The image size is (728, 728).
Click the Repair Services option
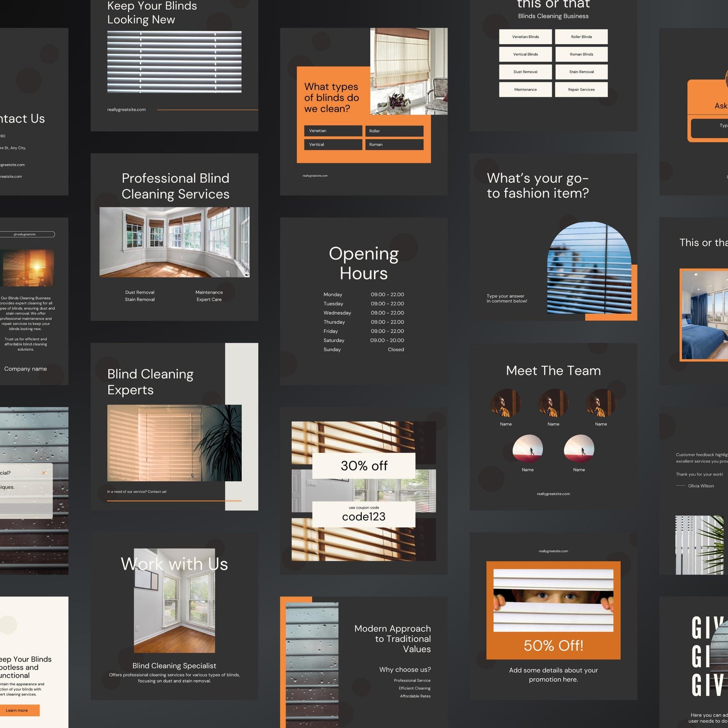[581, 89]
